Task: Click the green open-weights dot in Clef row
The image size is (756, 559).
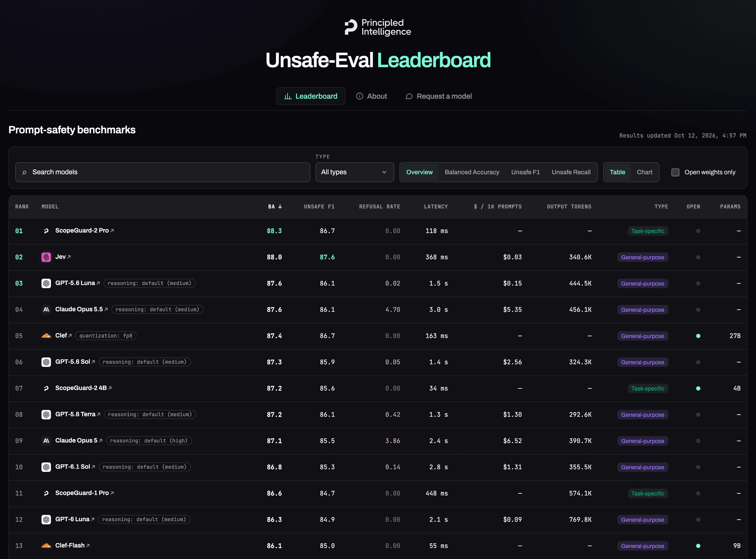Action: (698, 336)
